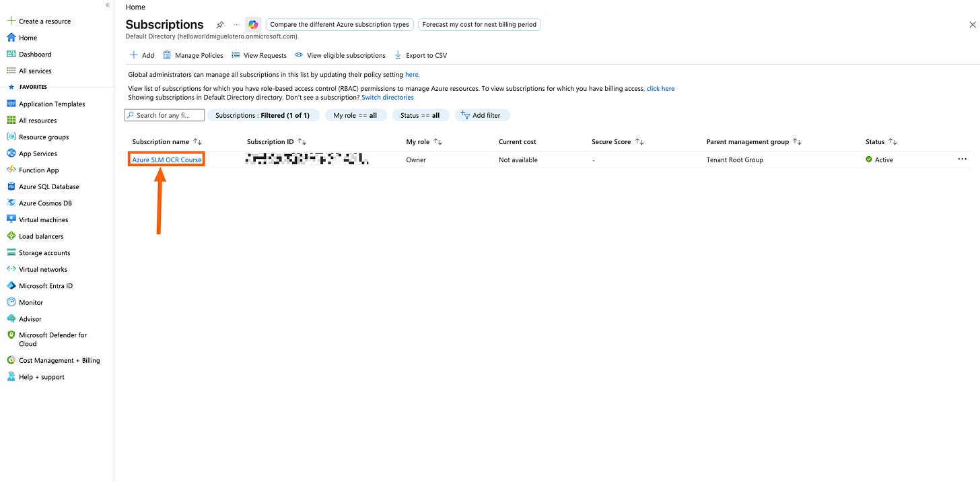The width and height of the screenshot is (980, 482).
Task: Click the App Services icon
Action: point(11,153)
